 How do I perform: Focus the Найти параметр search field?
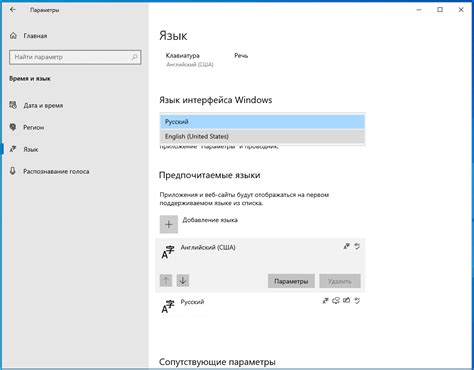point(75,57)
